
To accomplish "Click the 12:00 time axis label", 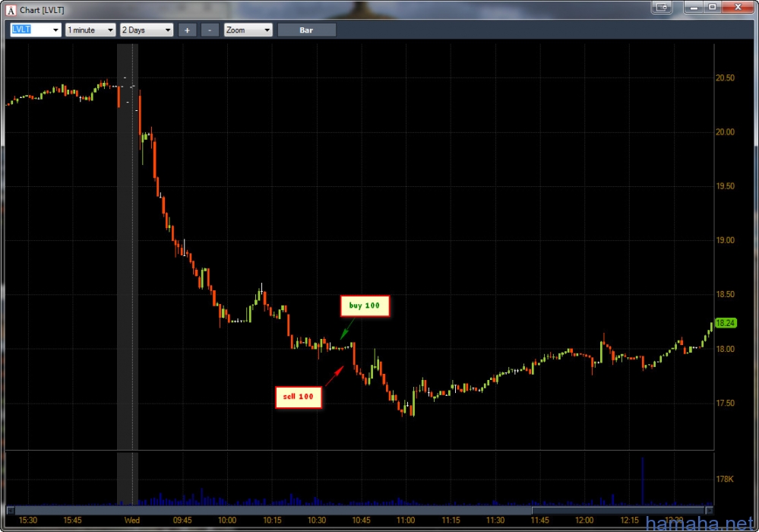I will pyautogui.click(x=584, y=521).
